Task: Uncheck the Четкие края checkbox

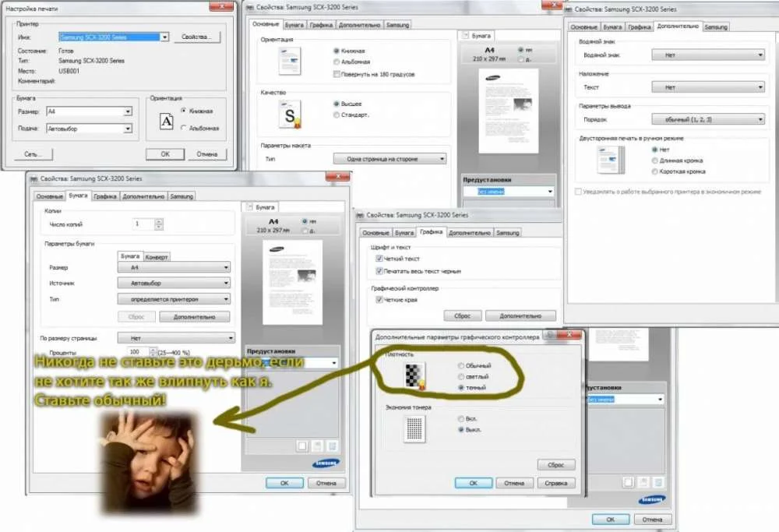Action: click(379, 300)
